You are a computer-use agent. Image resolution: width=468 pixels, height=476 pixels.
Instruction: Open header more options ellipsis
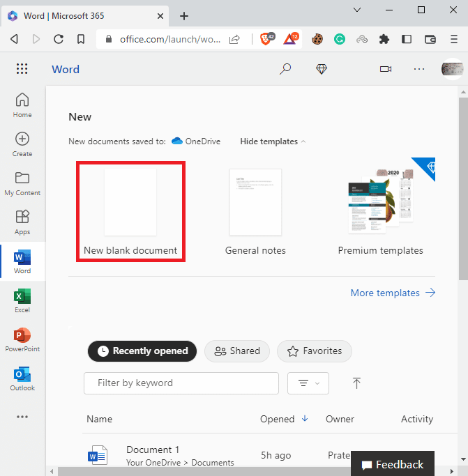(419, 69)
